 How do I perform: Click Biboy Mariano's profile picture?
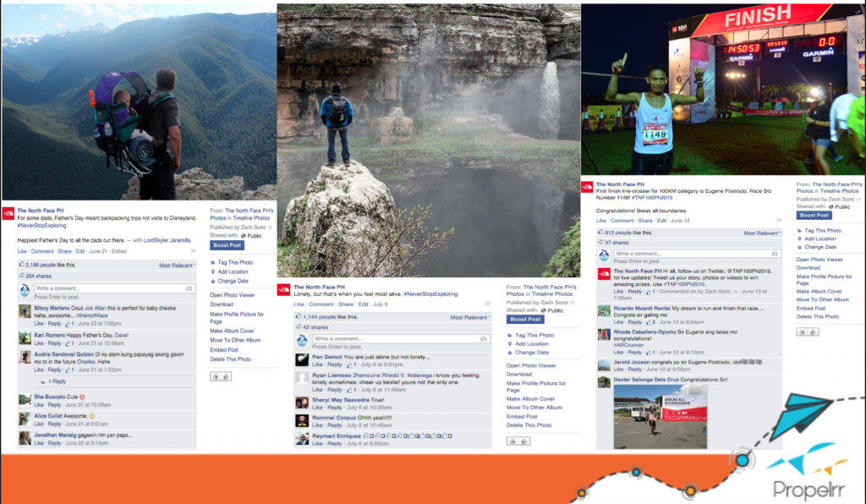(25, 311)
